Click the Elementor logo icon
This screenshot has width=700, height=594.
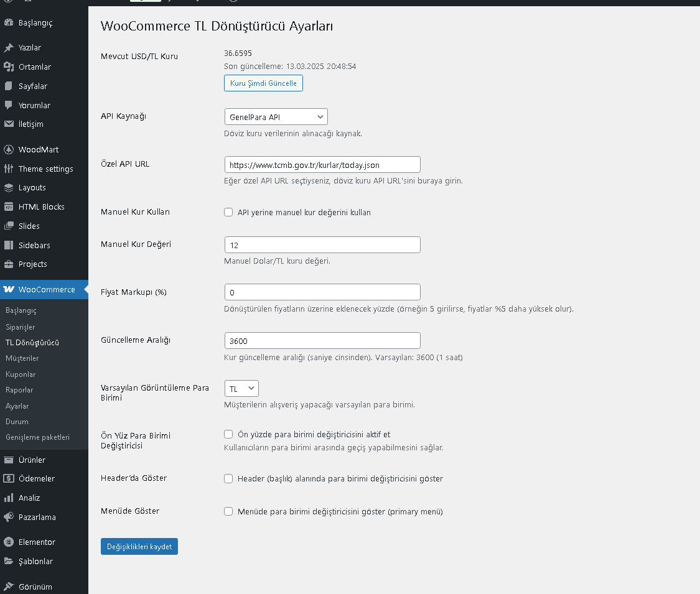(x=9, y=542)
